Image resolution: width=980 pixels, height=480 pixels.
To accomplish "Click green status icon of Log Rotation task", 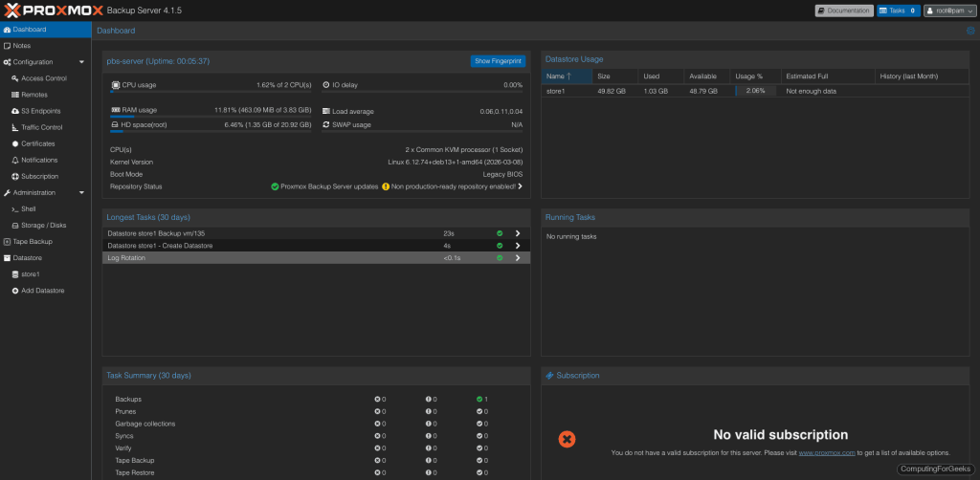I will (x=500, y=258).
